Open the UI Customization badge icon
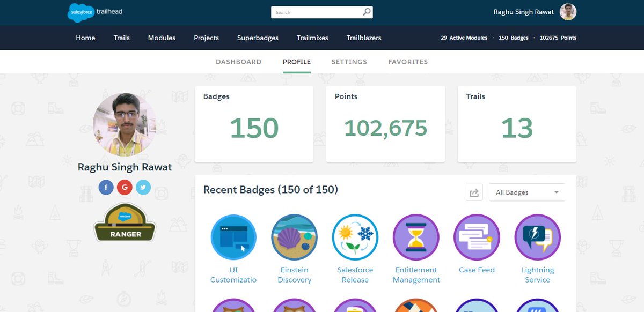 point(233,237)
